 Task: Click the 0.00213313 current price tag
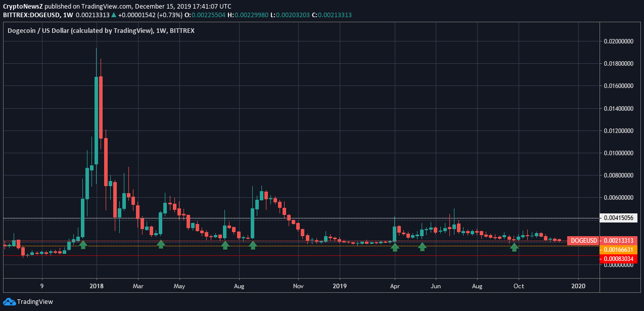click(619, 241)
